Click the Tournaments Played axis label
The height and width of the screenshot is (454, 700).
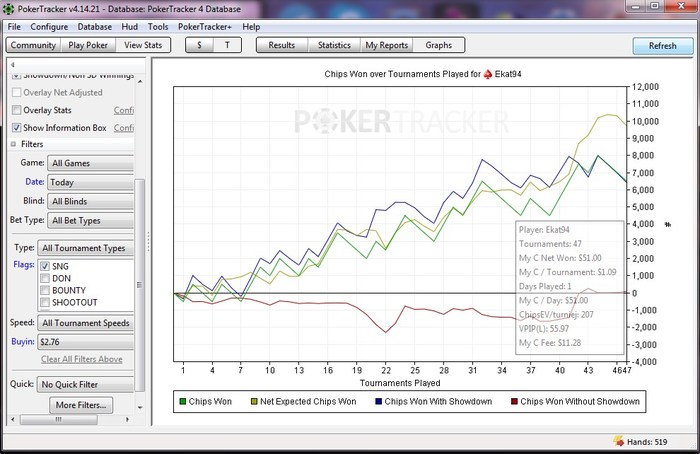[x=400, y=383]
